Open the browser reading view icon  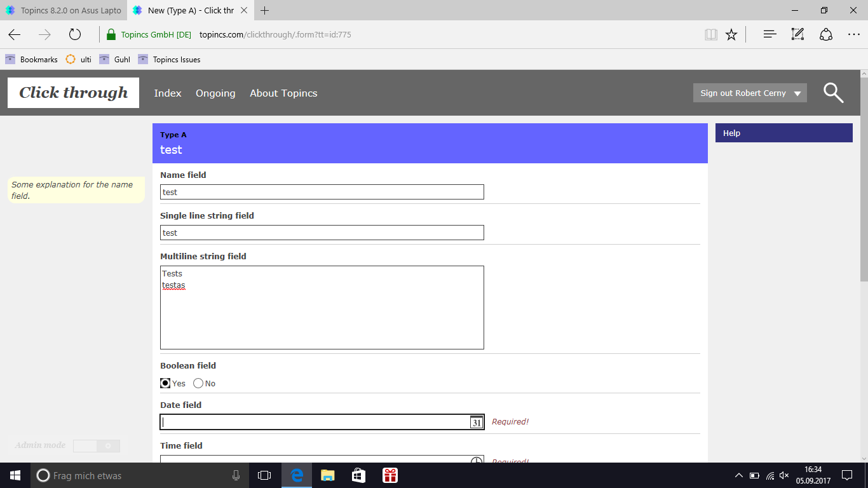711,35
